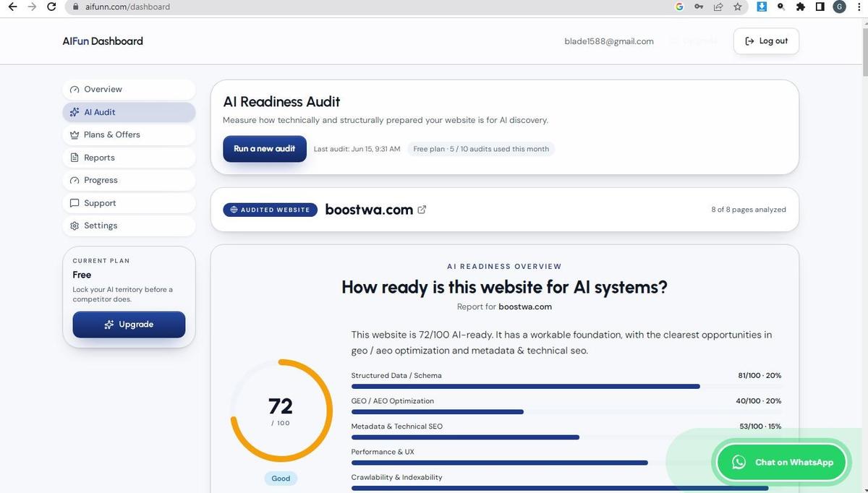The height and width of the screenshot is (493, 868).
Task: Click the AIFun Dashboard logo
Action: pyautogui.click(x=103, y=41)
